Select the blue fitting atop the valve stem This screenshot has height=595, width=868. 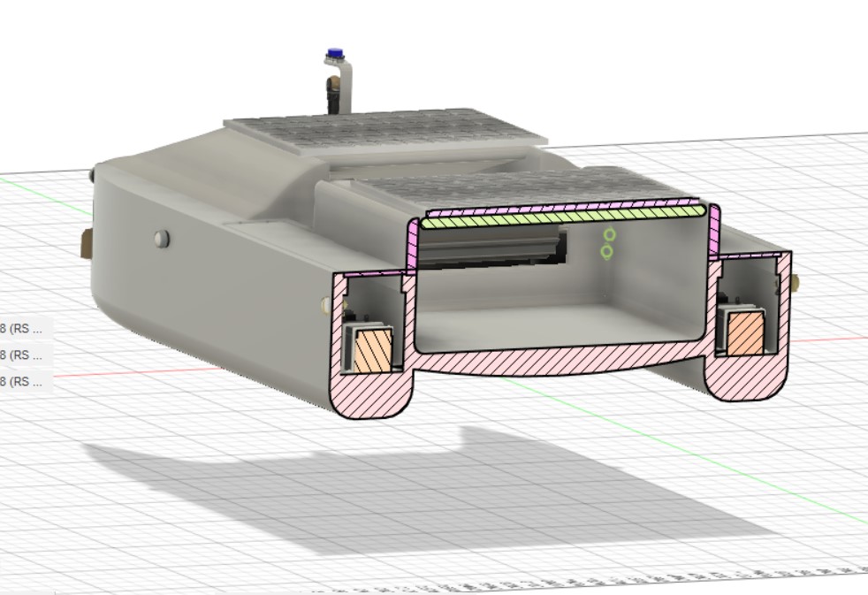pyautogui.click(x=334, y=53)
